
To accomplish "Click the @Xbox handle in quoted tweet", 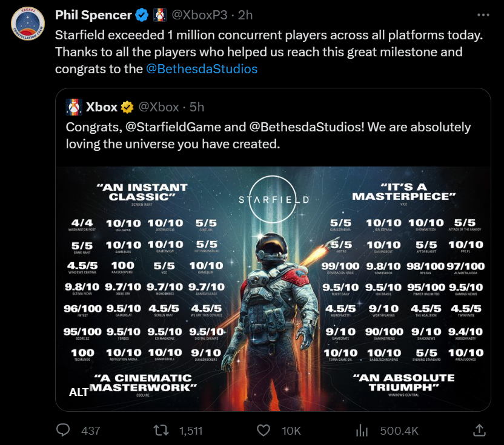I will tap(159, 107).
